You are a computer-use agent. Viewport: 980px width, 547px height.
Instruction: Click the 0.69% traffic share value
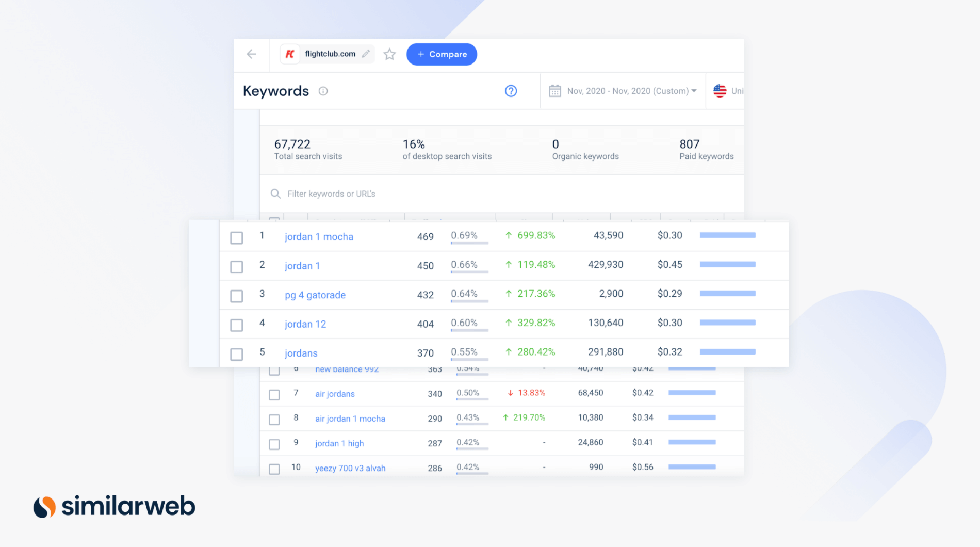[464, 235]
